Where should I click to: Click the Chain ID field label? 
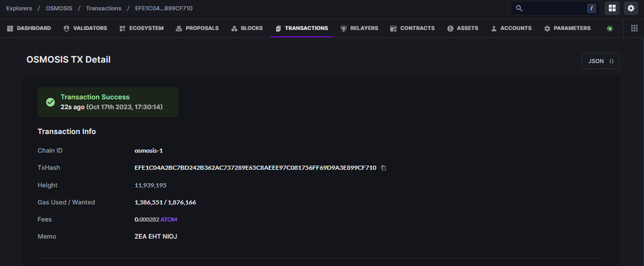coord(50,151)
